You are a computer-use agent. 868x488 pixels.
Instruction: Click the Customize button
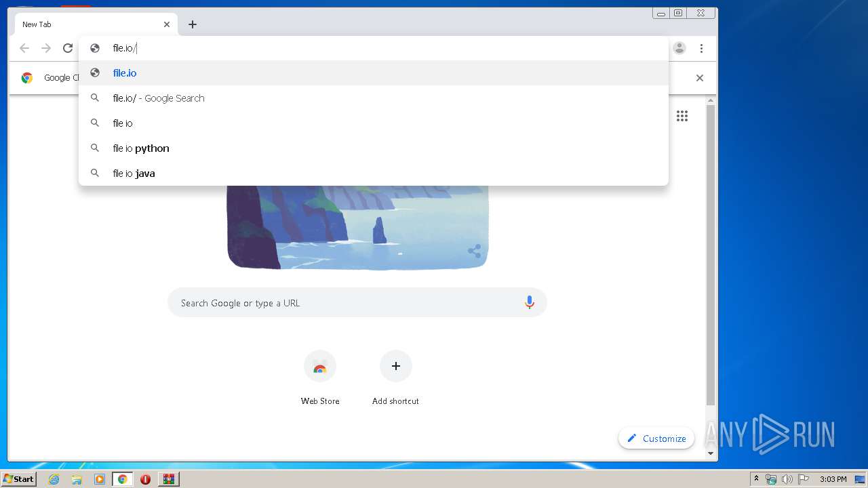coord(656,439)
